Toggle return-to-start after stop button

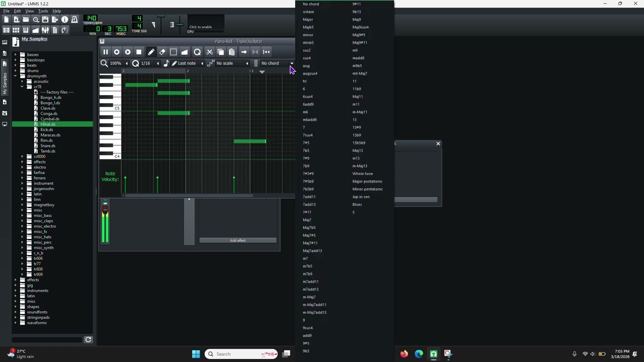pyautogui.click(x=266, y=52)
